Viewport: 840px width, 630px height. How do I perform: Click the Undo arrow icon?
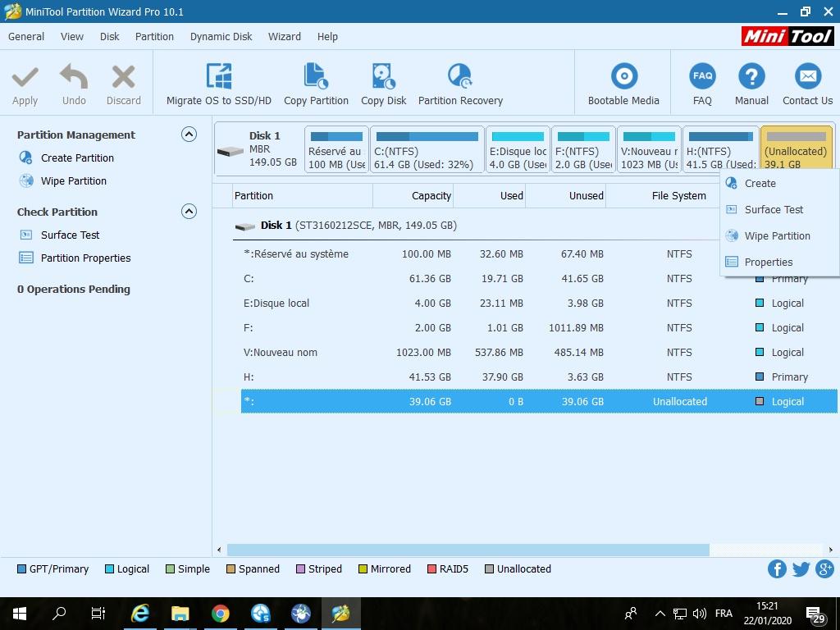74,76
